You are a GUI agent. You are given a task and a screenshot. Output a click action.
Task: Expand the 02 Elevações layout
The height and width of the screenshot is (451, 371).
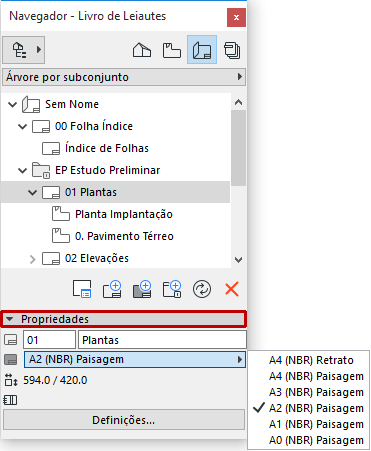click(32, 259)
